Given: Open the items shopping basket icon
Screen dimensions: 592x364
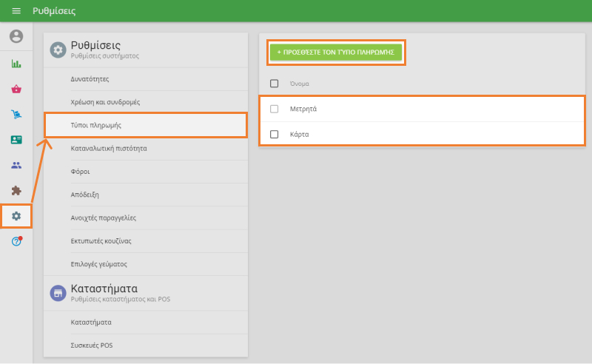Looking at the screenshot, I should pos(16,89).
